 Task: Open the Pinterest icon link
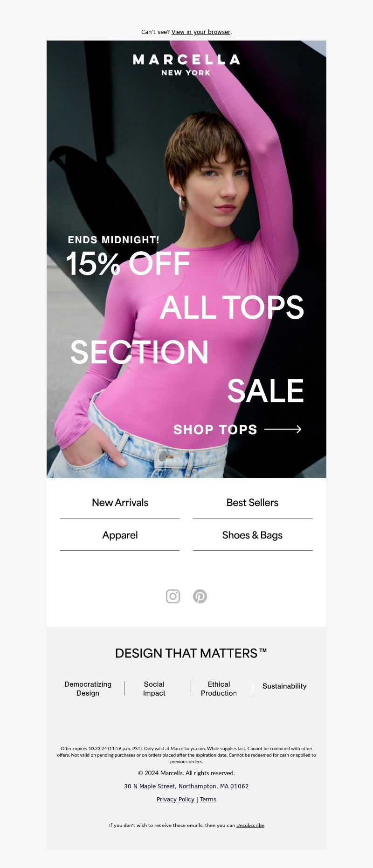coord(200,596)
